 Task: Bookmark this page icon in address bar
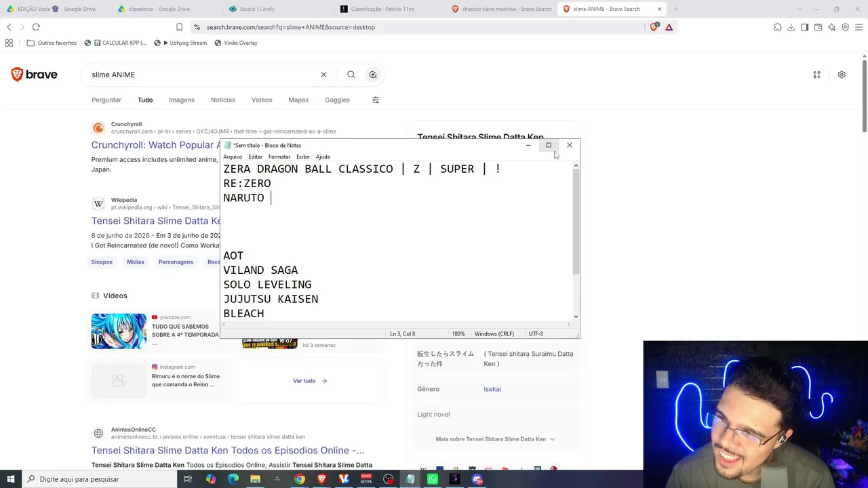pos(179,27)
